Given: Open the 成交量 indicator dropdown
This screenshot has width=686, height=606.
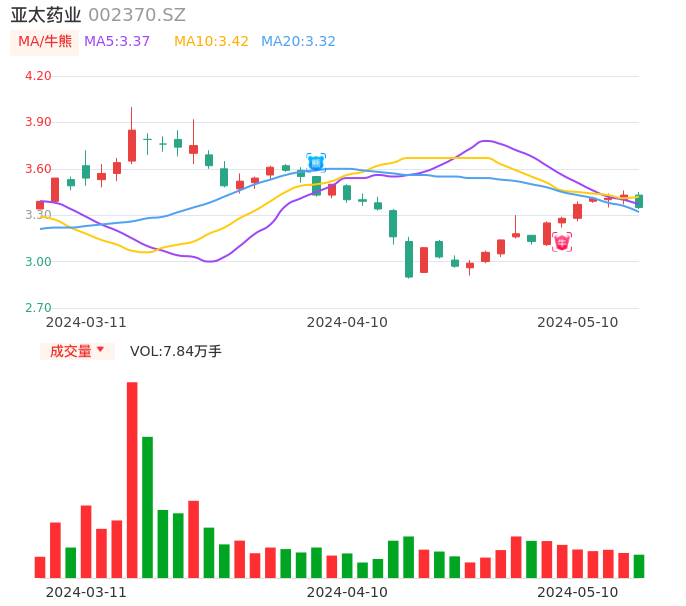Looking at the screenshot, I should (x=77, y=351).
